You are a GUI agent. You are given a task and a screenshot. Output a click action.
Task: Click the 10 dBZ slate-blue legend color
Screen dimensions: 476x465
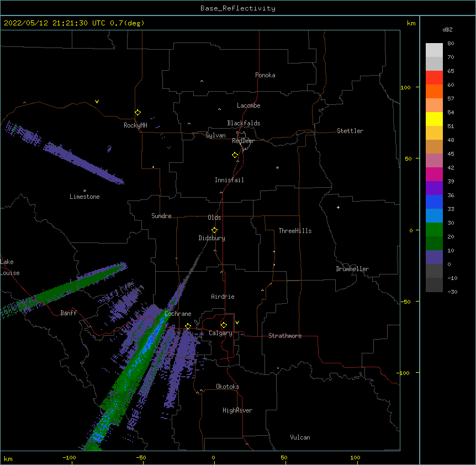point(434,257)
